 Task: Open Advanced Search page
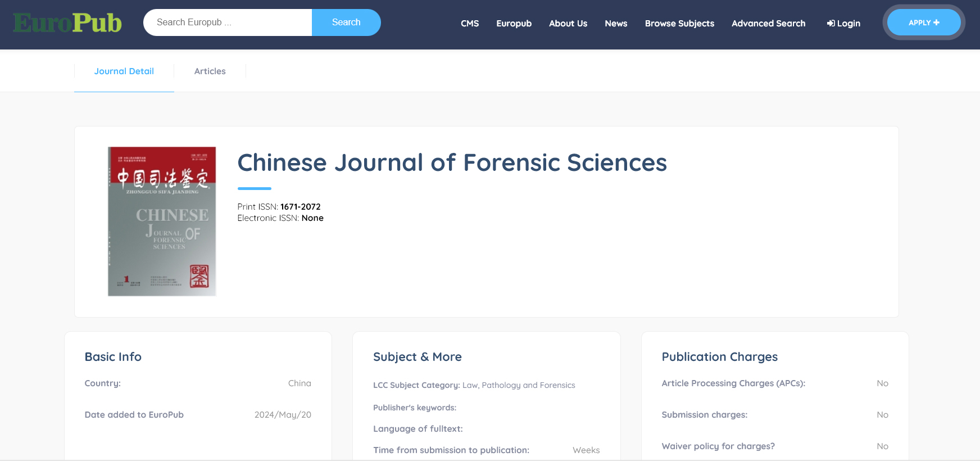click(x=768, y=24)
